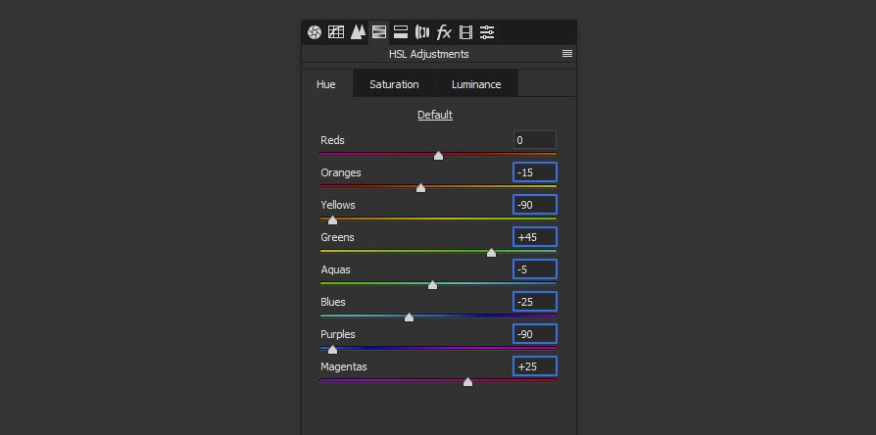Screen dimensions: 876x435
Task: Click the Yellows hue slider handle
Action: 332,221
